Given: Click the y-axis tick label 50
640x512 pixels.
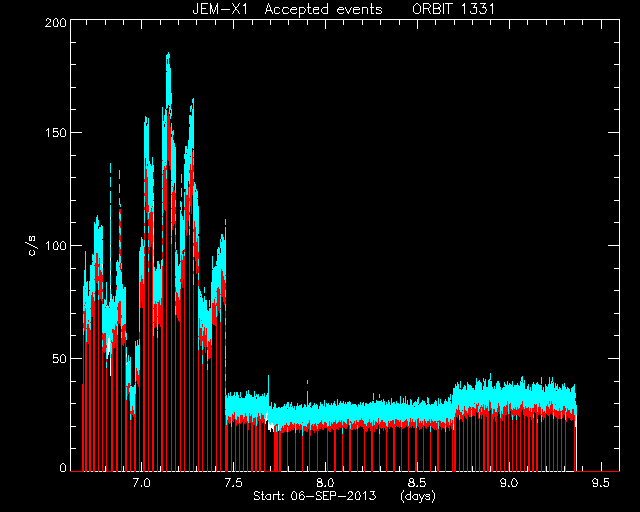Looking at the screenshot, I should tap(60, 358).
